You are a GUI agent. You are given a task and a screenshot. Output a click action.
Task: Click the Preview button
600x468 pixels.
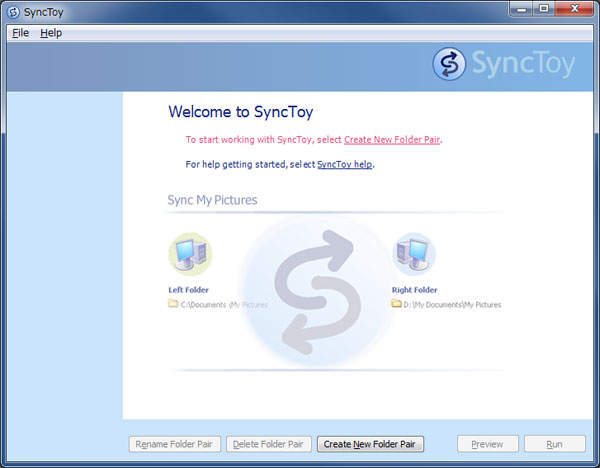point(488,444)
